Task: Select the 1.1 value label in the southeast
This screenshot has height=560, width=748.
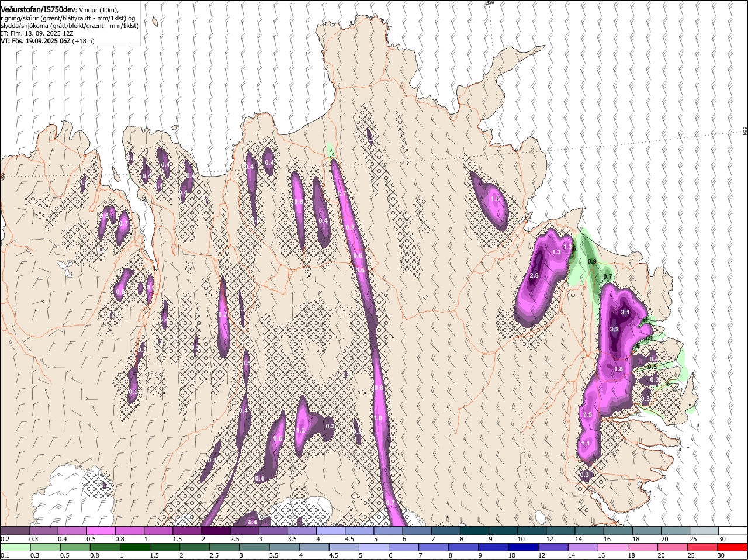Action: 586,444
